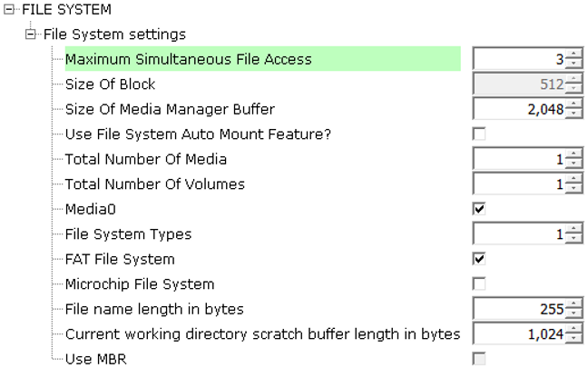The height and width of the screenshot is (368, 588).
Task: Select the Size Of Block setting label
Action: (111, 85)
